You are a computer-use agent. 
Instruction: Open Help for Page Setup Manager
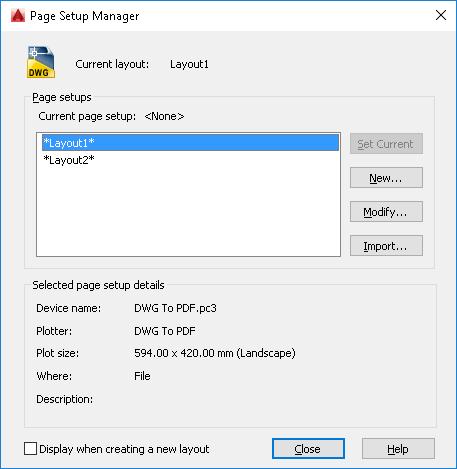tap(398, 449)
